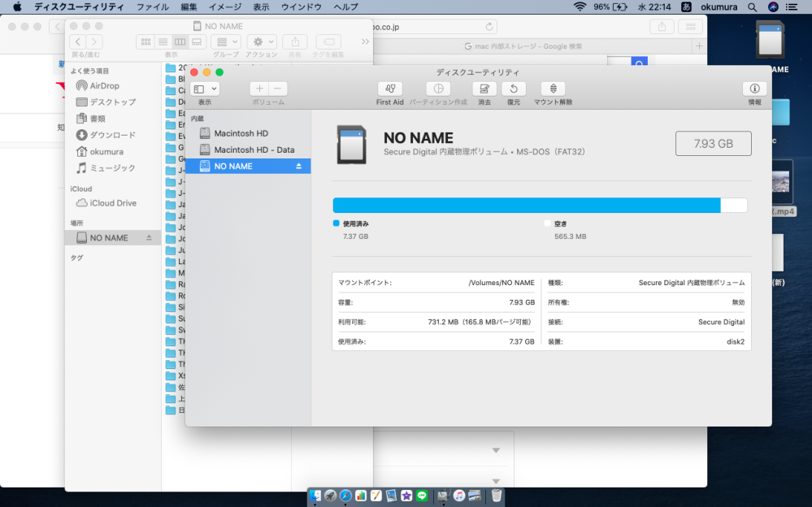Select Macintosh HD - Data in the sidebar
Screen dimensions: 812x507
pyautogui.click(x=254, y=149)
